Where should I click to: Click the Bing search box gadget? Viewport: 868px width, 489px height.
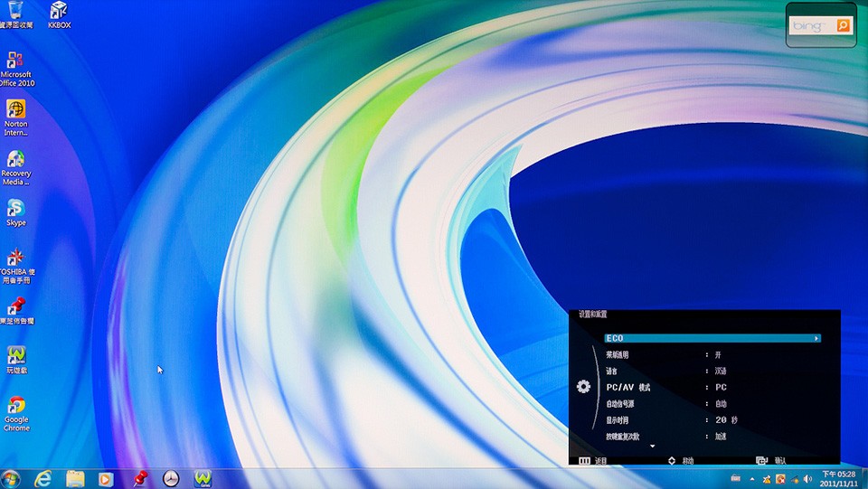pos(812,26)
